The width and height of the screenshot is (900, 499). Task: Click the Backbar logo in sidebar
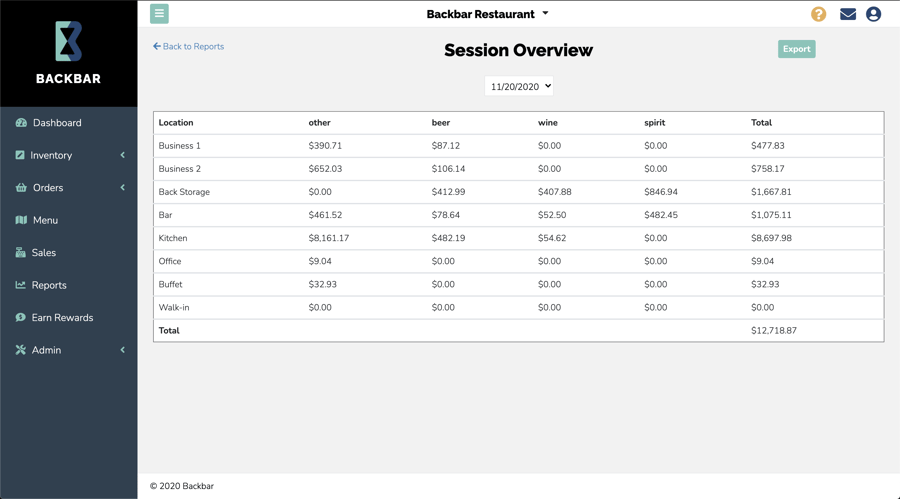click(68, 53)
